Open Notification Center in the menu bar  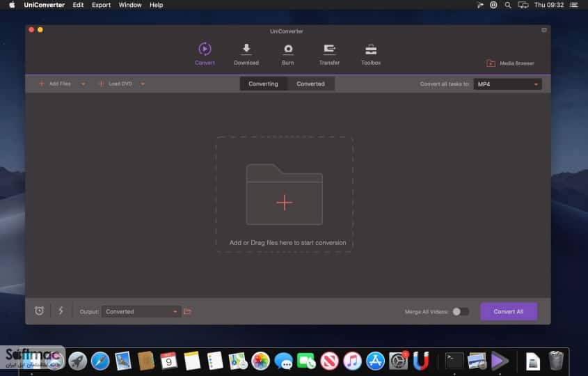[574, 5]
